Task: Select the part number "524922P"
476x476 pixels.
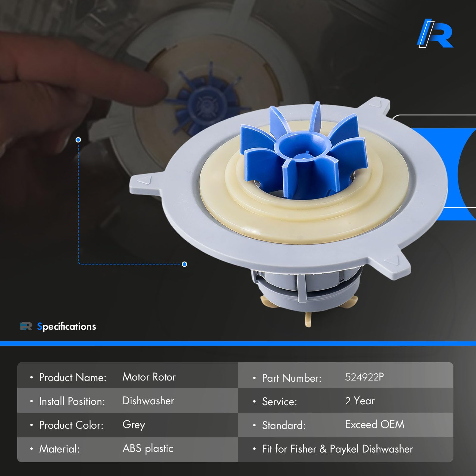Action: 364,377
